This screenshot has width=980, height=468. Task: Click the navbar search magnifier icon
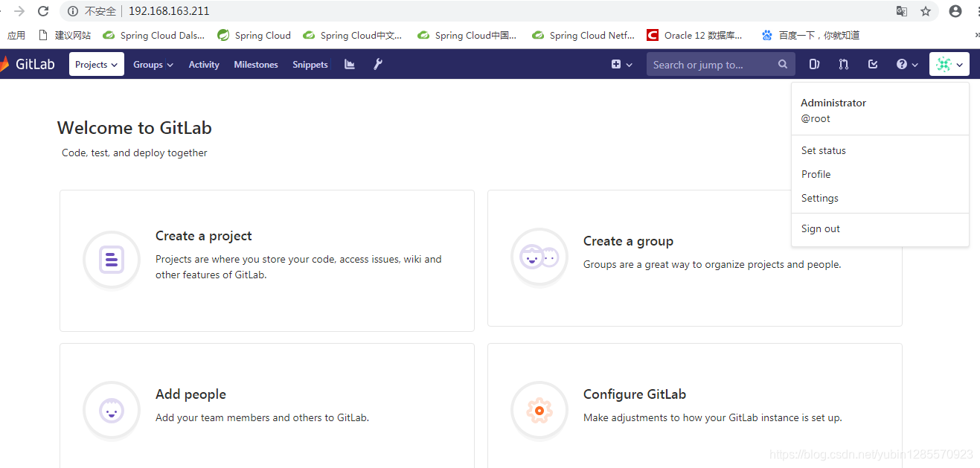(x=783, y=65)
